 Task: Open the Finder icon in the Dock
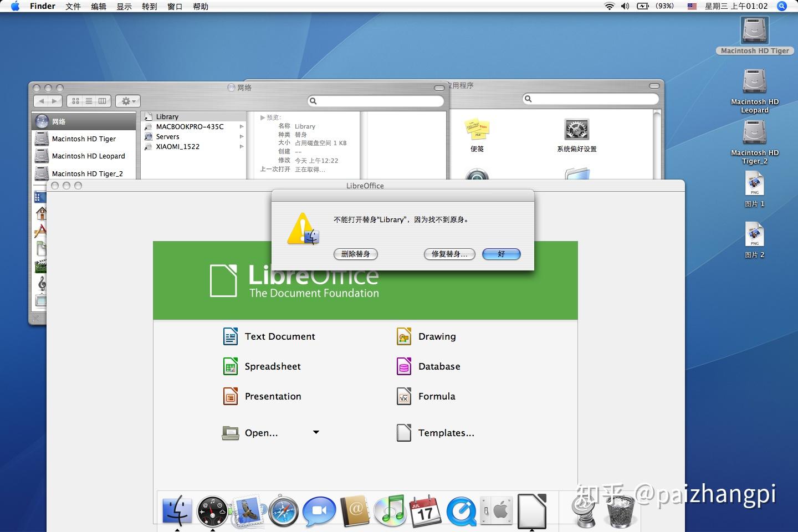177,511
